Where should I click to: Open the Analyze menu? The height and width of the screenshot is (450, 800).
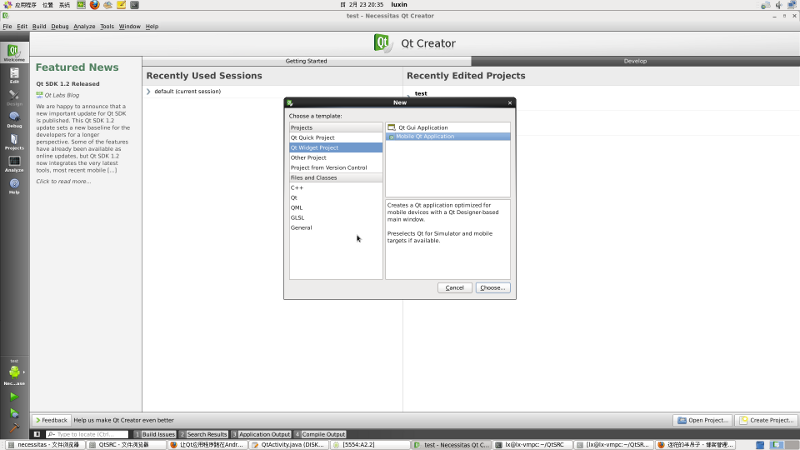(x=84, y=26)
